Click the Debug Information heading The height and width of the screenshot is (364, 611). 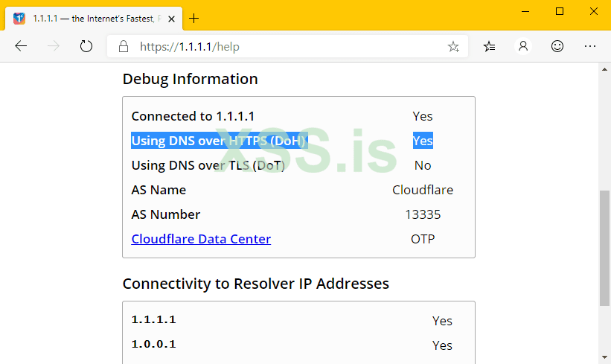coord(190,79)
